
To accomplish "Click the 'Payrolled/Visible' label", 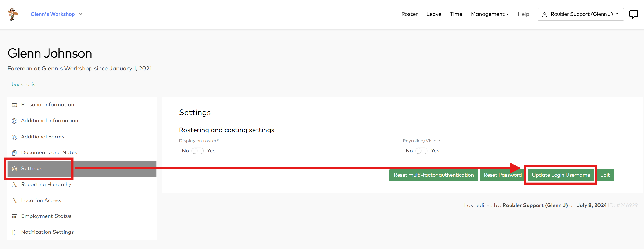I will [421, 141].
